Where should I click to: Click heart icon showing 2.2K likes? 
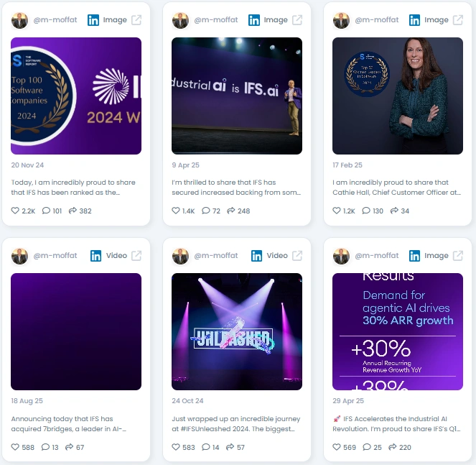15,211
